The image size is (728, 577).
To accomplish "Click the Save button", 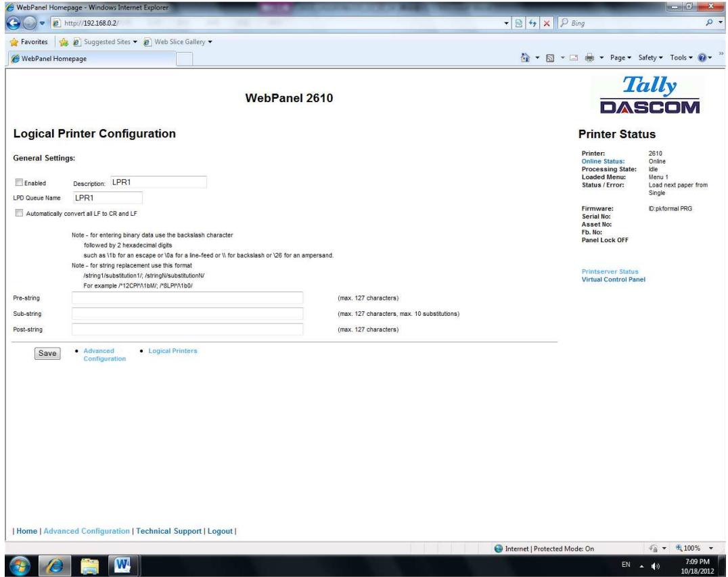I will click(49, 352).
